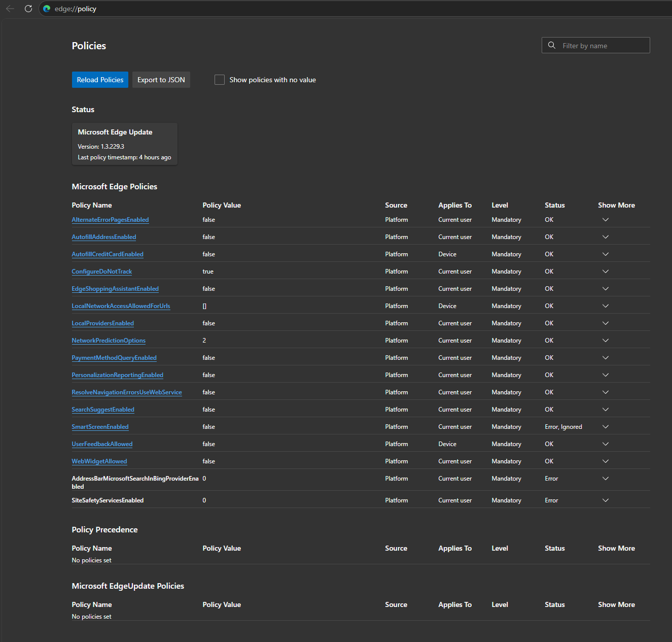This screenshot has width=672, height=642.
Task: Expand the LocalProvidersEnabled row details
Action: click(605, 323)
